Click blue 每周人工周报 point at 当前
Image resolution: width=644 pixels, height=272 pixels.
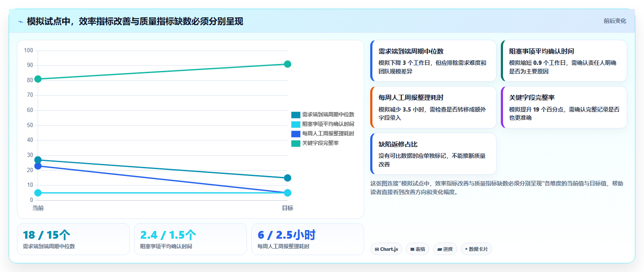click(38, 166)
